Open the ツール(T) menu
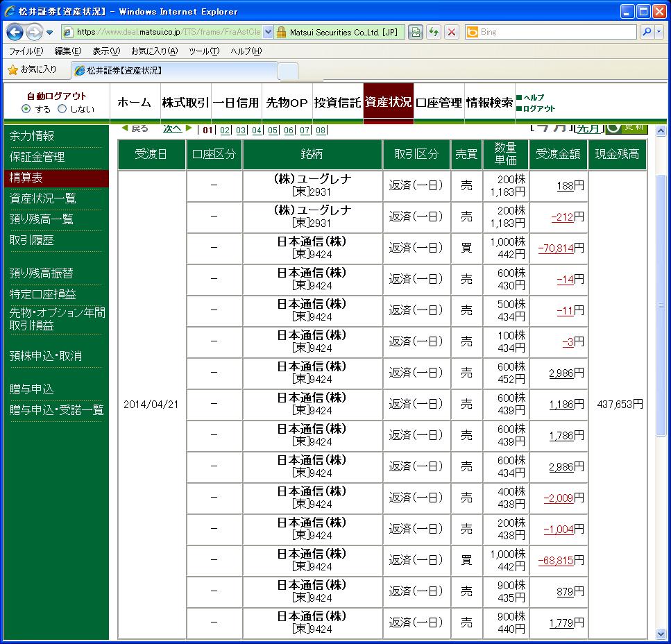The height and width of the screenshot is (644, 671). [203, 51]
